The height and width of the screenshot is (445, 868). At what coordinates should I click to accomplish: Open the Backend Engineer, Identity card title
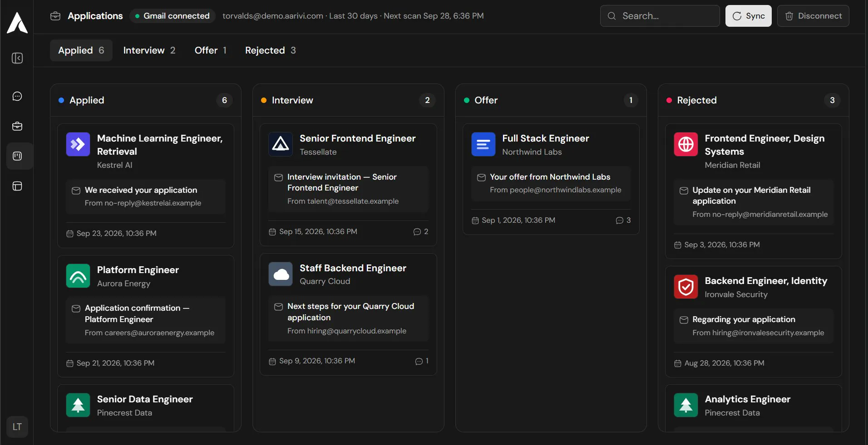pyautogui.click(x=766, y=281)
